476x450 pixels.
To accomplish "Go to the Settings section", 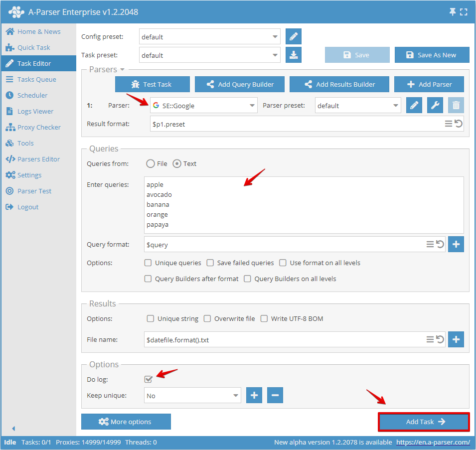I will point(31,175).
